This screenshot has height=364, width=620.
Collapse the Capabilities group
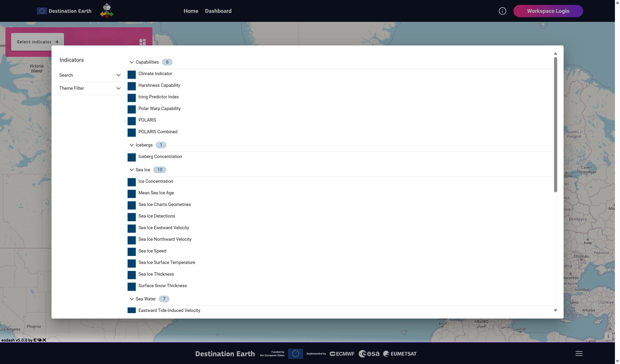[132, 62]
